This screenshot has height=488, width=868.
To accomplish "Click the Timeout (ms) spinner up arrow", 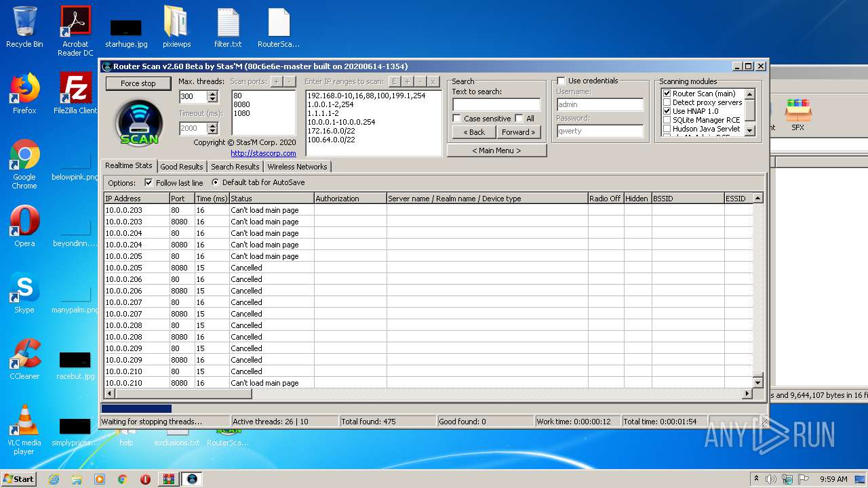I will click(212, 125).
